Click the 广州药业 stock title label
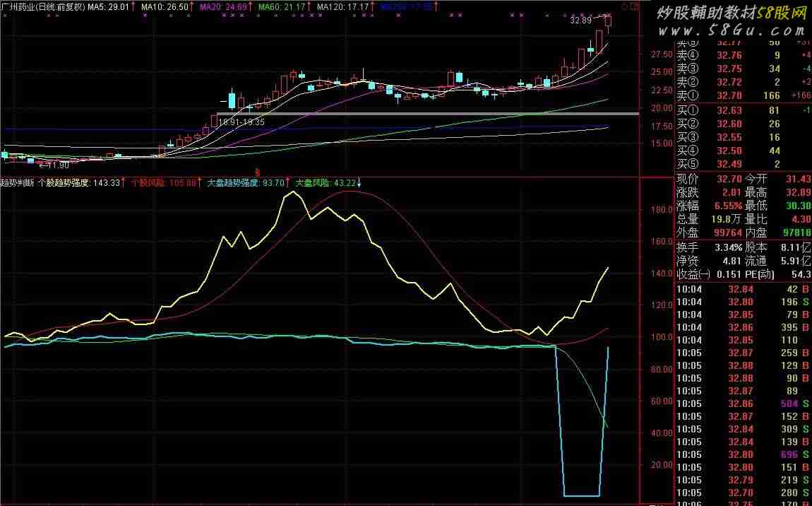Viewport: 812px width, 506px height. 42,6
